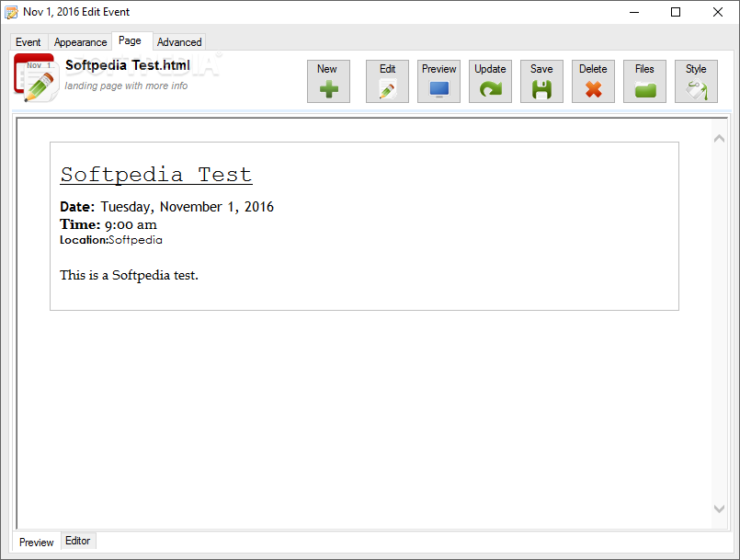Click the scrollbar down arrow

click(719, 509)
